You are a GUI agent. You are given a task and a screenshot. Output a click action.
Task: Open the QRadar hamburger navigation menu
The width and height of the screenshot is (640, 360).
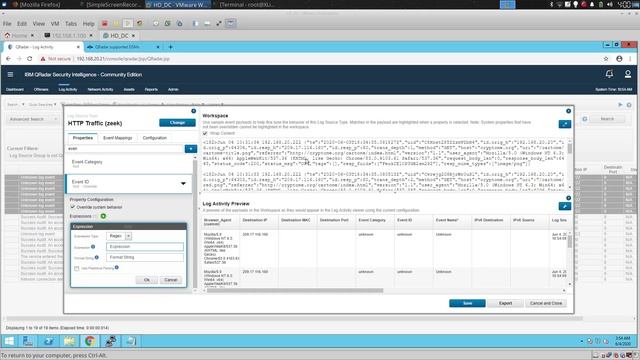pyautogui.click(x=10, y=74)
